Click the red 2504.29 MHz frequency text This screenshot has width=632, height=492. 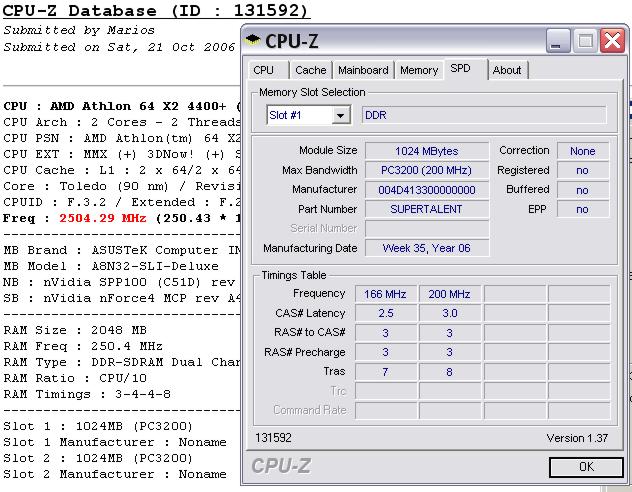pos(103,218)
